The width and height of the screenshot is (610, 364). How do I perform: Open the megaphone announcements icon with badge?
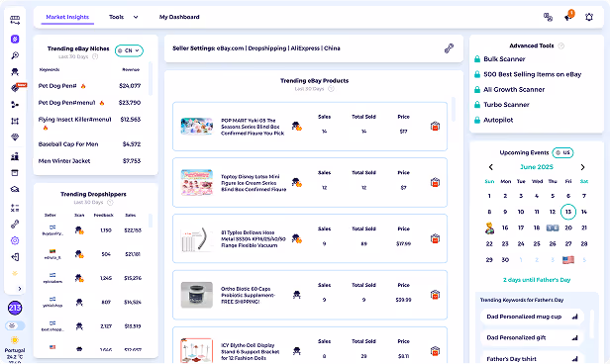point(568,16)
